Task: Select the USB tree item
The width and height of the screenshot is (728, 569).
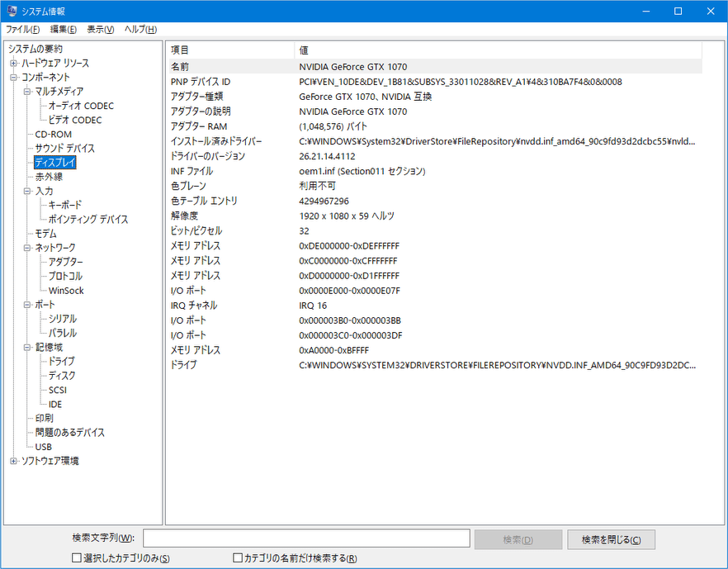Action: [x=43, y=447]
